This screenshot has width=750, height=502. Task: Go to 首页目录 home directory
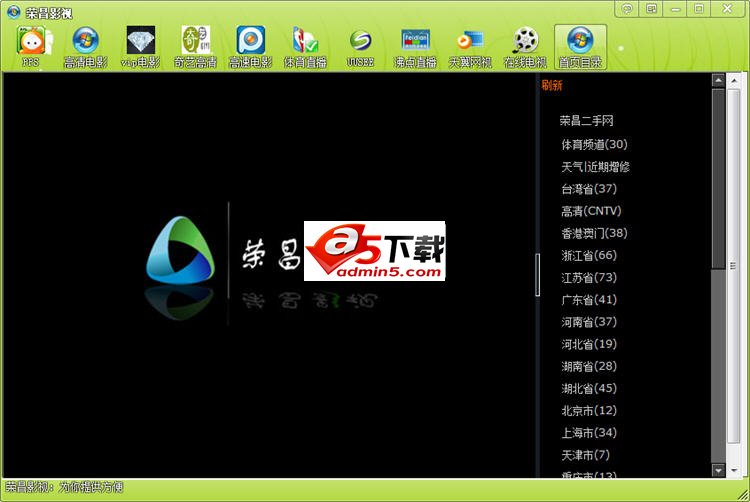[580, 47]
